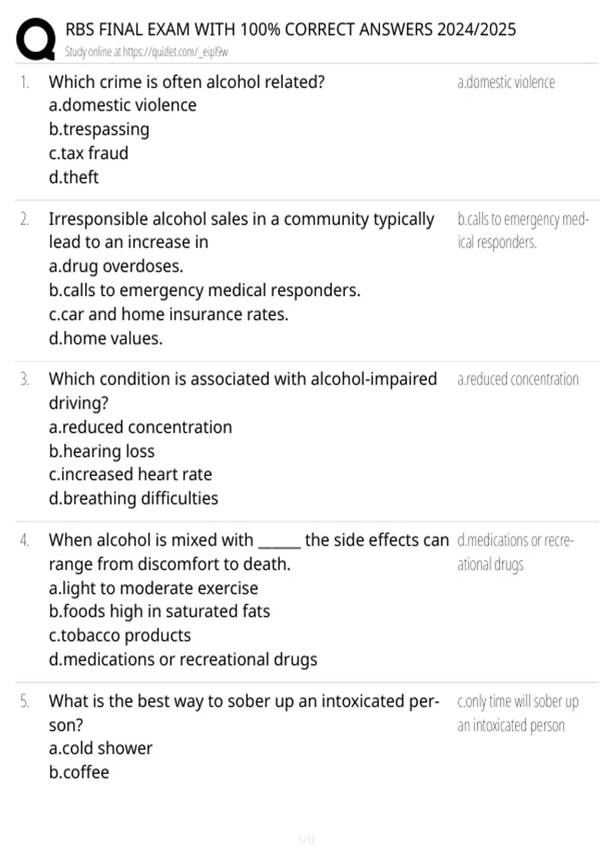Select option c.tobacco products
This screenshot has height=868, width=613.
click(120, 635)
